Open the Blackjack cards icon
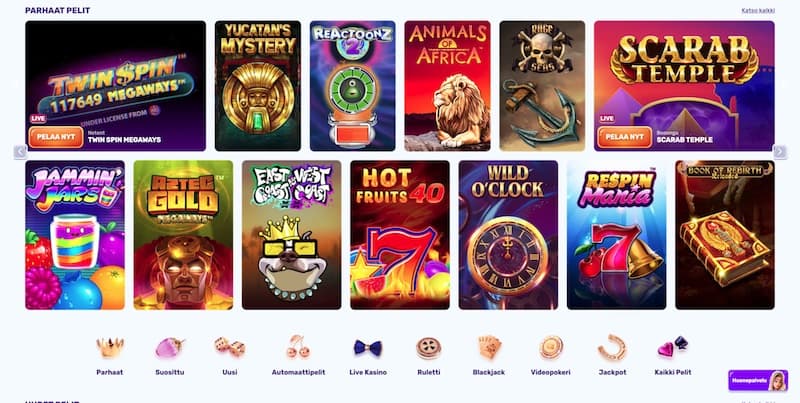 coord(489,348)
